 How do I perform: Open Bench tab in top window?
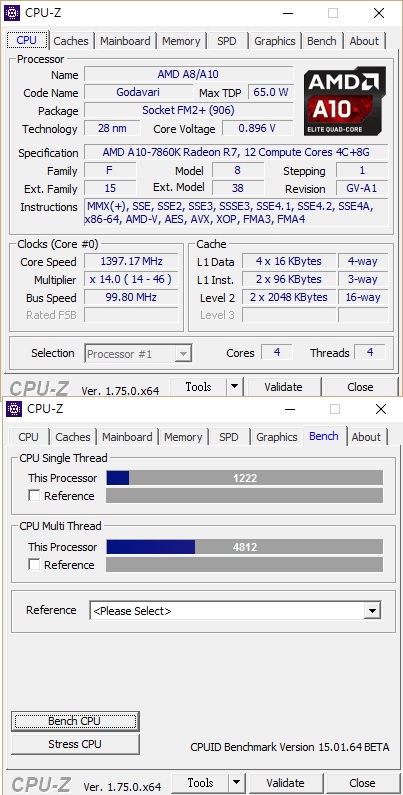[x=322, y=41]
